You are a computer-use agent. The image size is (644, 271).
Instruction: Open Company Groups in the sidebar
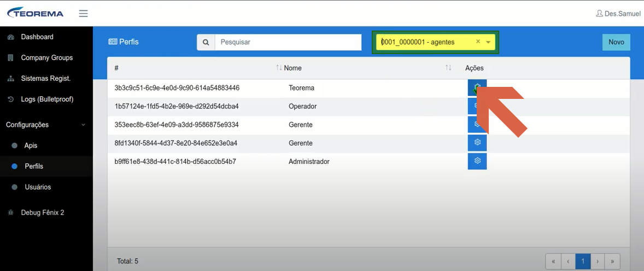click(47, 58)
